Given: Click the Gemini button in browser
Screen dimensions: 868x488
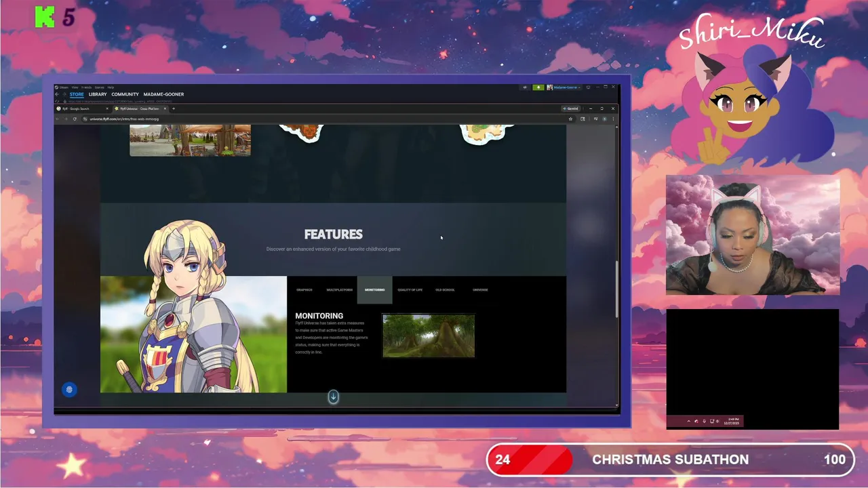Looking at the screenshot, I should tap(571, 108).
